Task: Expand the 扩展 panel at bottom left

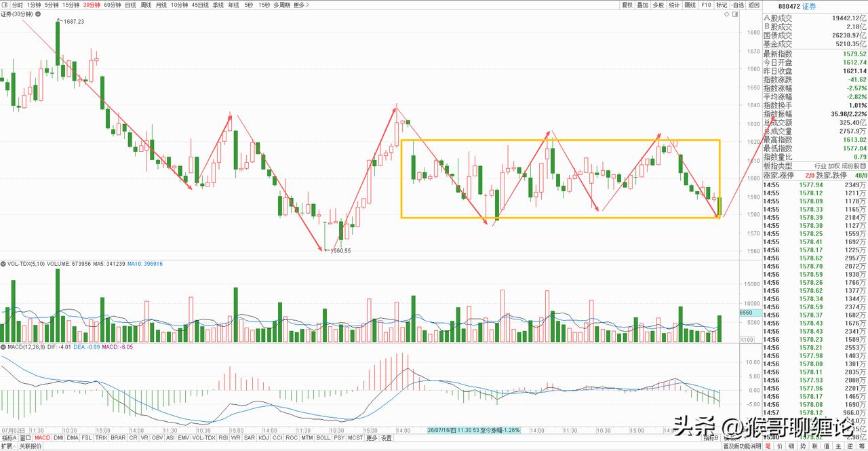Action: point(7,446)
